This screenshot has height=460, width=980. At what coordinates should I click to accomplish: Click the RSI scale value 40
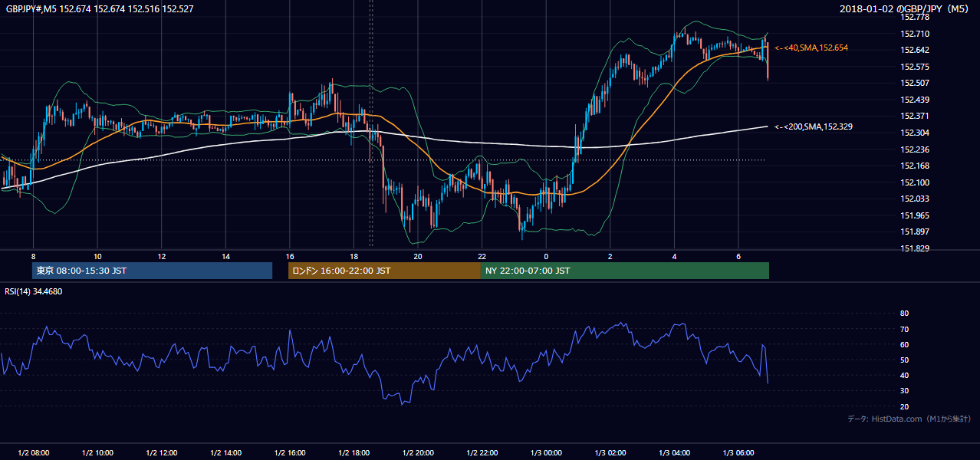(904, 376)
